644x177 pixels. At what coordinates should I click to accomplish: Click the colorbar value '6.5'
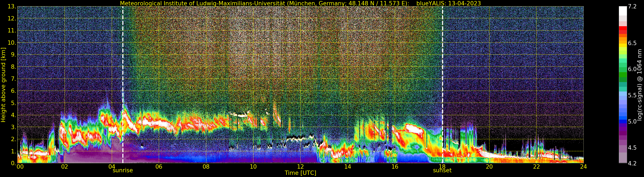(x=632, y=43)
